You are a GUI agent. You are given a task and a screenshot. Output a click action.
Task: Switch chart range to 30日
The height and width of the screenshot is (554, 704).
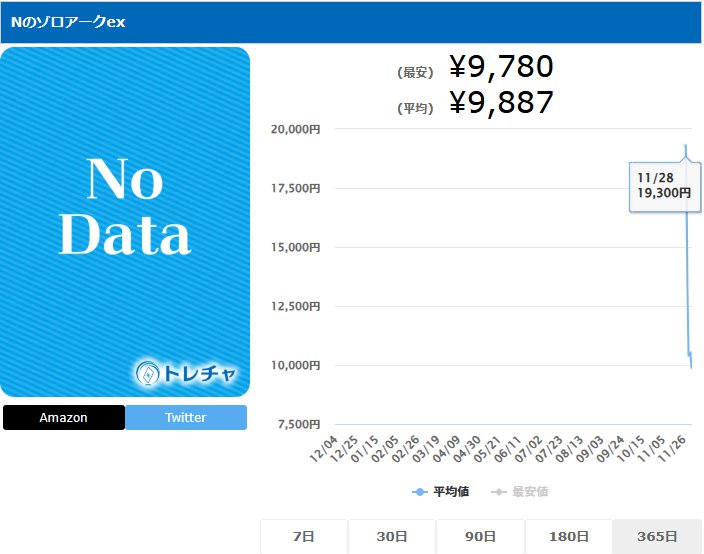click(392, 536)
